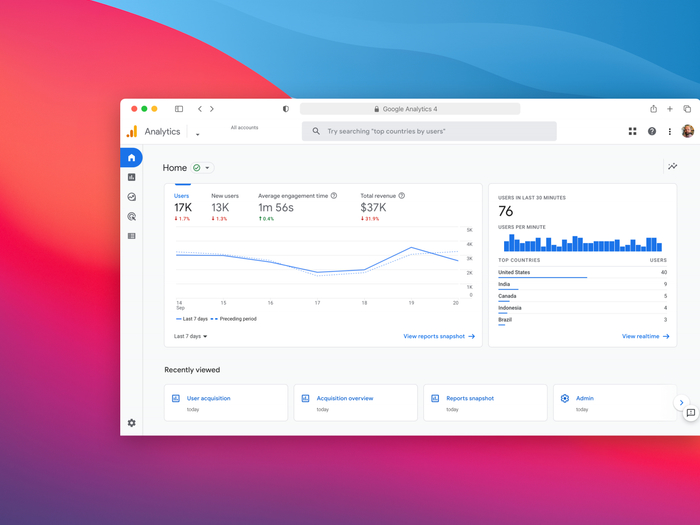Open the Google apps grid icon
This screenshot has width=700, height=525.
coord(632,131)
